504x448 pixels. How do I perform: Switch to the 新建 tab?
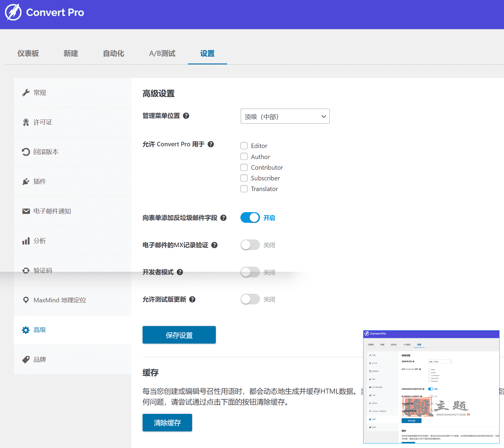click(x=71, y=53)
